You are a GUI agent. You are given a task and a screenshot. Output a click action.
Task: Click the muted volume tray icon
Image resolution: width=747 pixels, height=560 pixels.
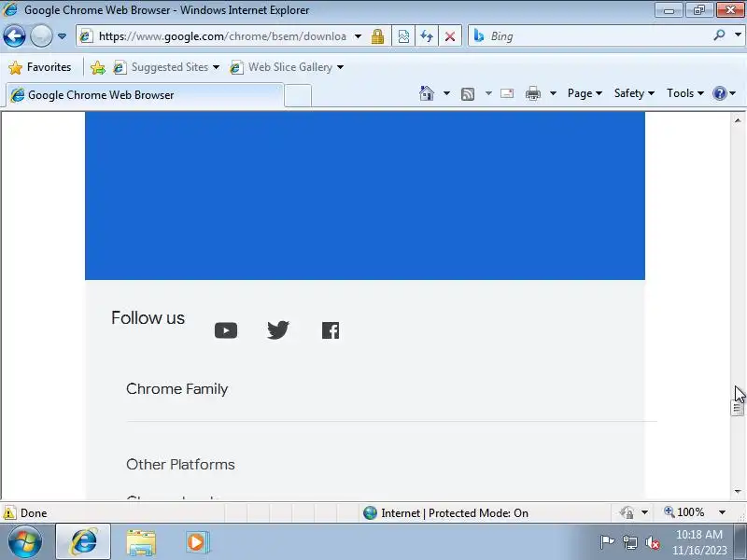653,542
